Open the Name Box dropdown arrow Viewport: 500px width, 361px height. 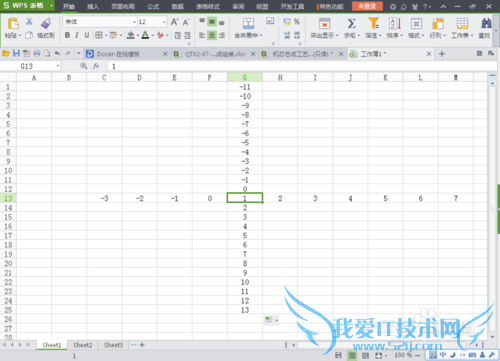pos(58,66)
